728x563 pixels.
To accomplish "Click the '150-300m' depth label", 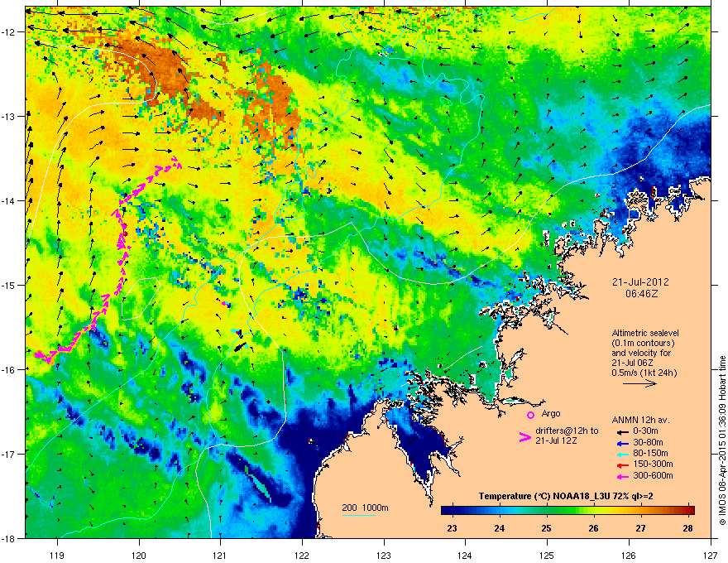I will point(653,464).
